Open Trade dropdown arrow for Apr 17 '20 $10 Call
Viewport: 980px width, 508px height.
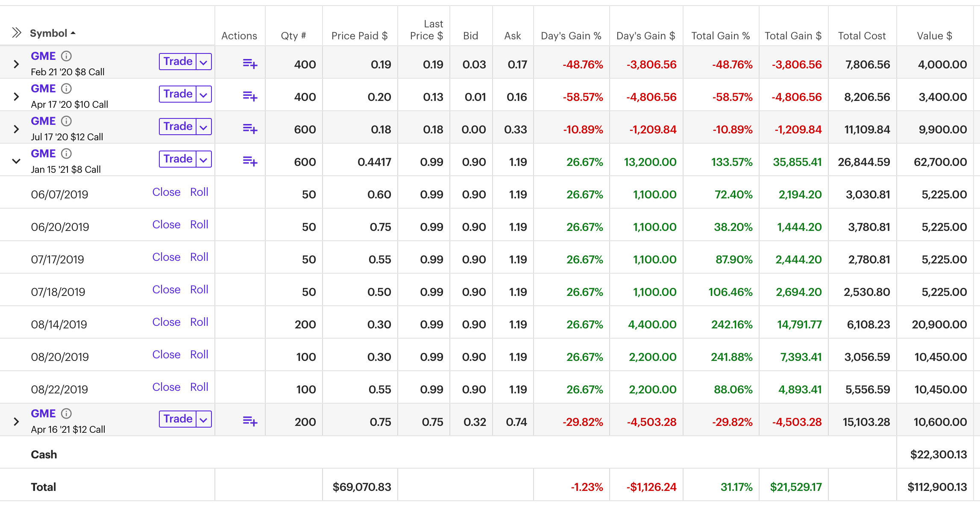204,95
